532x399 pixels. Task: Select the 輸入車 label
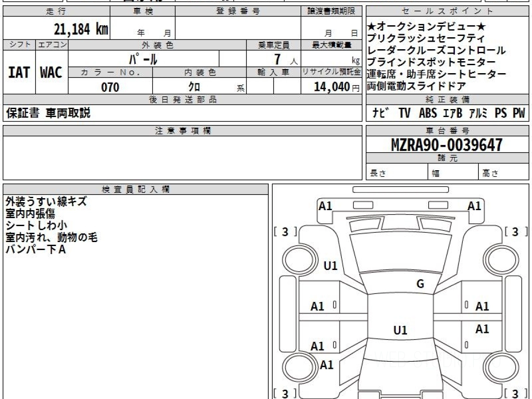(x=274, y=72)
